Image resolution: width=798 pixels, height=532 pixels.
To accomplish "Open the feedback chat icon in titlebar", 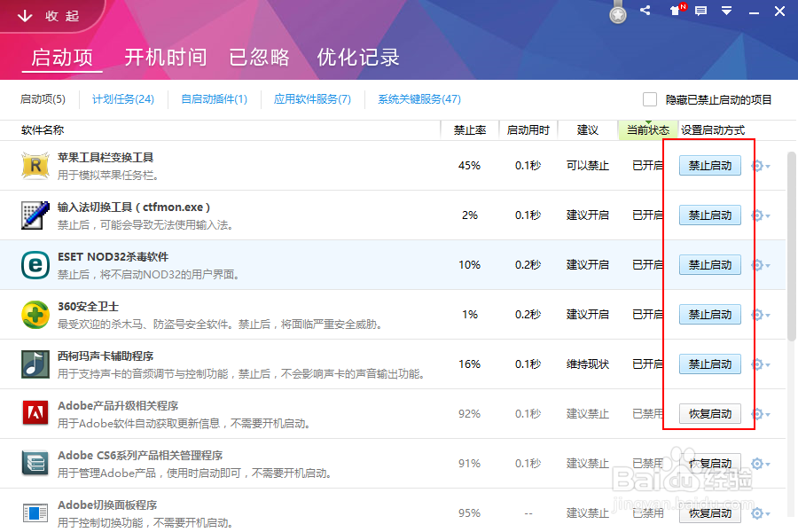I will click(x=700, y=11).
